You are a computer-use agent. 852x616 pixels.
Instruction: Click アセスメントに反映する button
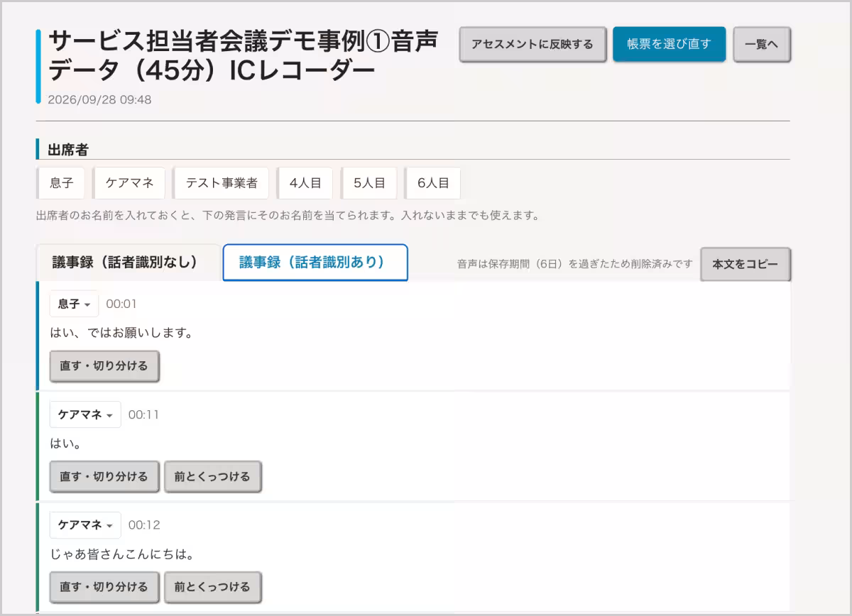coord(532,44)
